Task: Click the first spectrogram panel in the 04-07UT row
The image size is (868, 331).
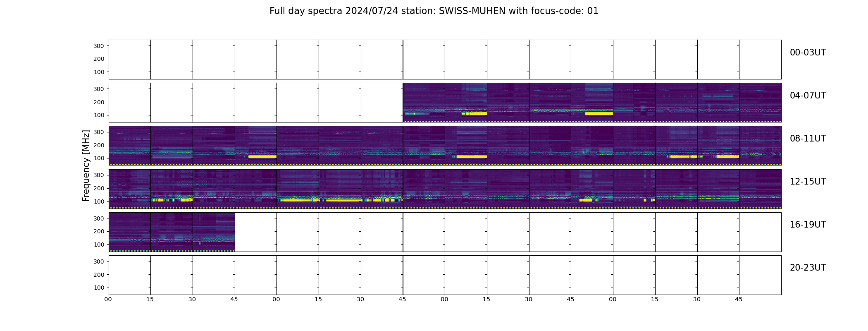Action: click(424, 103)
